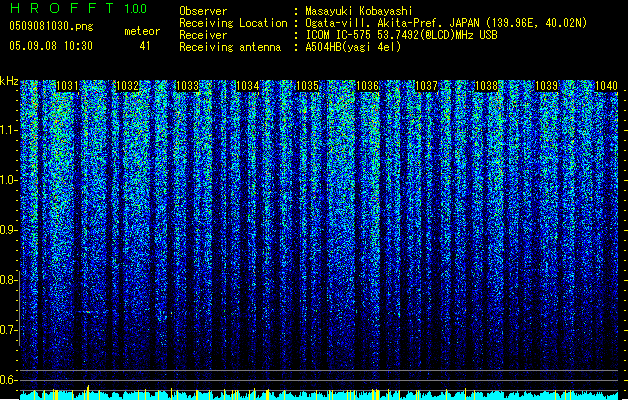Click the 'meteor' label
629x400 pixels.
click(142, 31)
